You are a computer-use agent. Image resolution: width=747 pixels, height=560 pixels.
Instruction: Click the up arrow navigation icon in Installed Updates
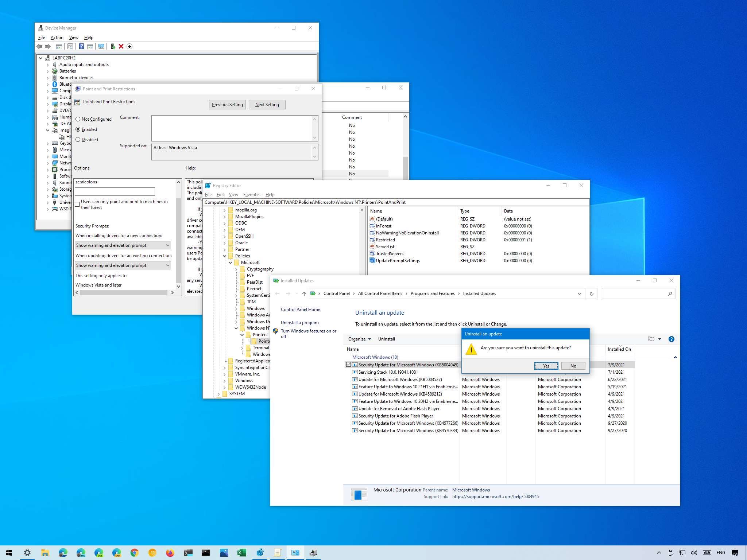point(304,293)
